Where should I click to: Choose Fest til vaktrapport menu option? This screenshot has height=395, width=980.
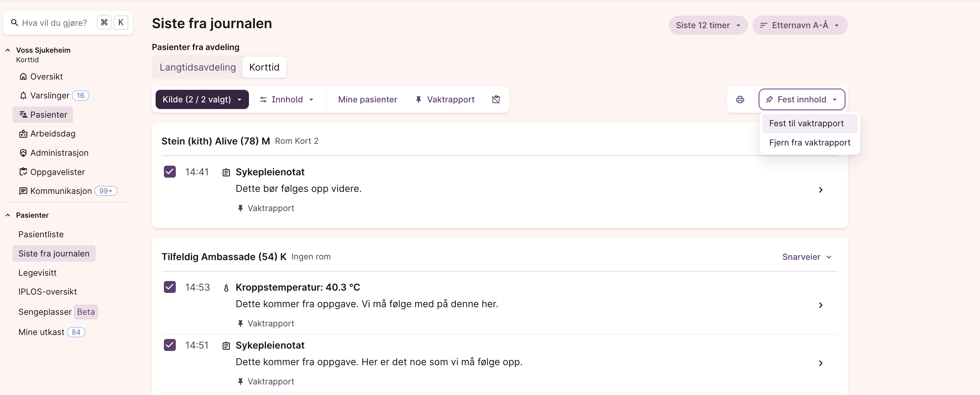tap(806, 123)
